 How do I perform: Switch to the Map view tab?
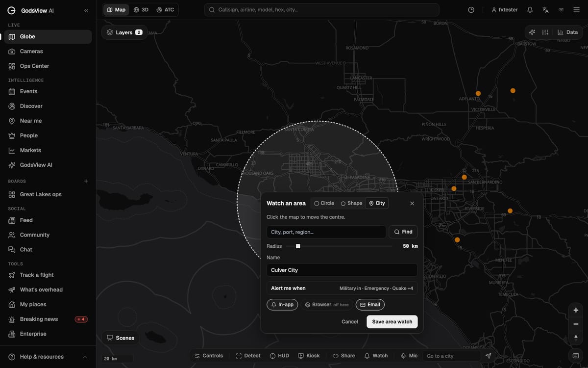click(x=116, y=10)
